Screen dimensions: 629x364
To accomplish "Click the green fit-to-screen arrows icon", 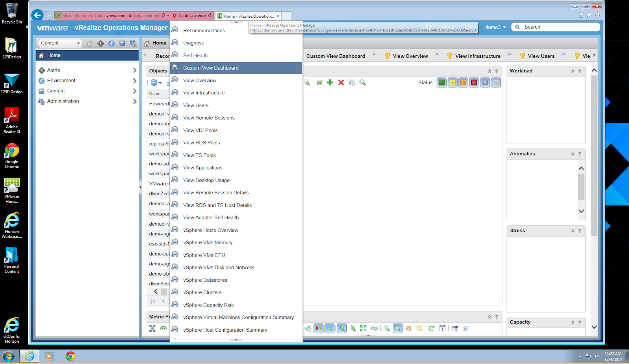I will (x=363, y=328).
